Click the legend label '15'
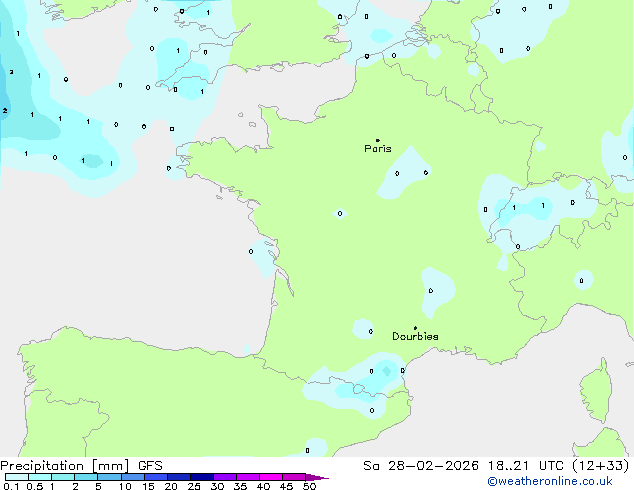The height and width of the screenshot is (490, 634). tap(148, 486)
